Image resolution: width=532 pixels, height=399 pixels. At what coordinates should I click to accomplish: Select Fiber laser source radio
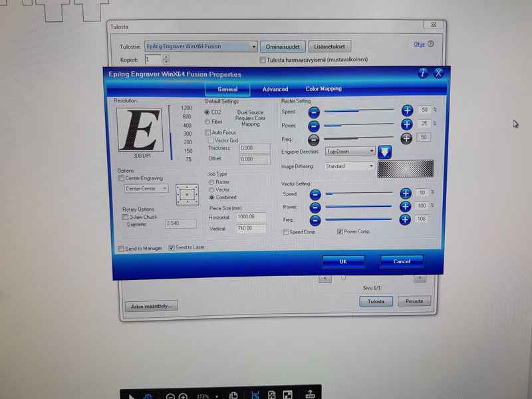tap(207, 122)
